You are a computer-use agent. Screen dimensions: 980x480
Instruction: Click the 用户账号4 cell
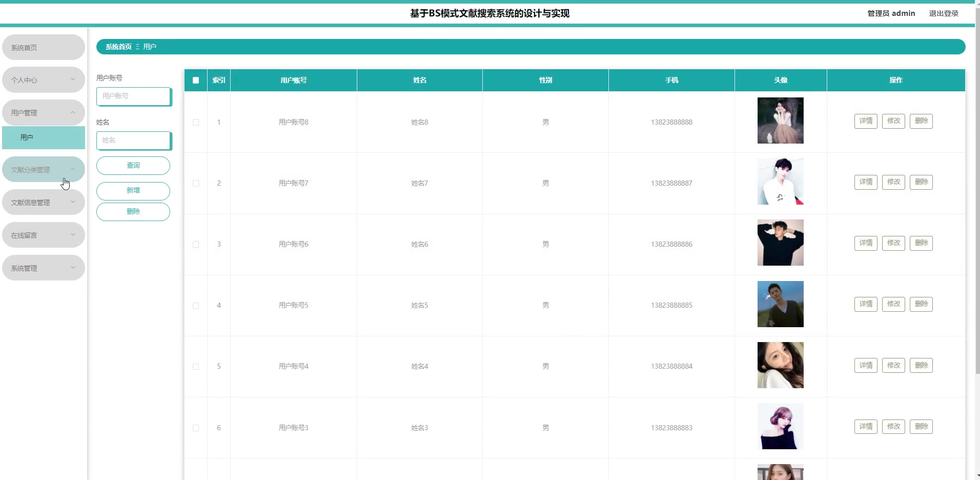pos(294,366)
